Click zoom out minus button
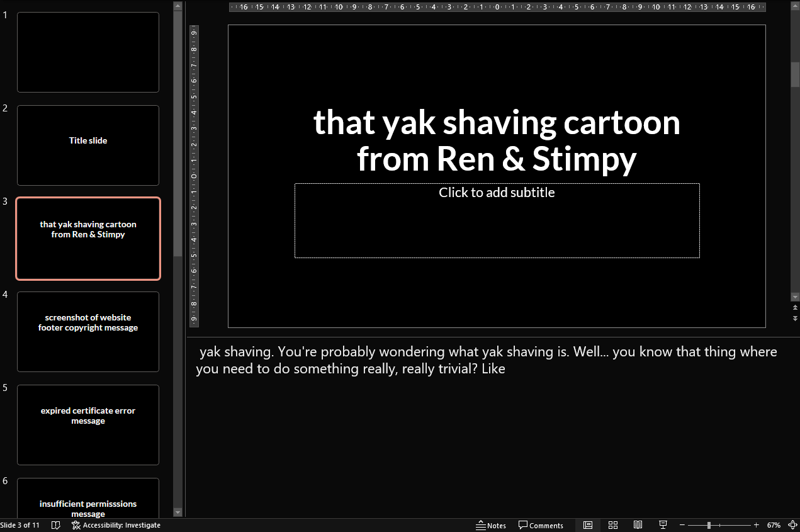 point(683,525)
